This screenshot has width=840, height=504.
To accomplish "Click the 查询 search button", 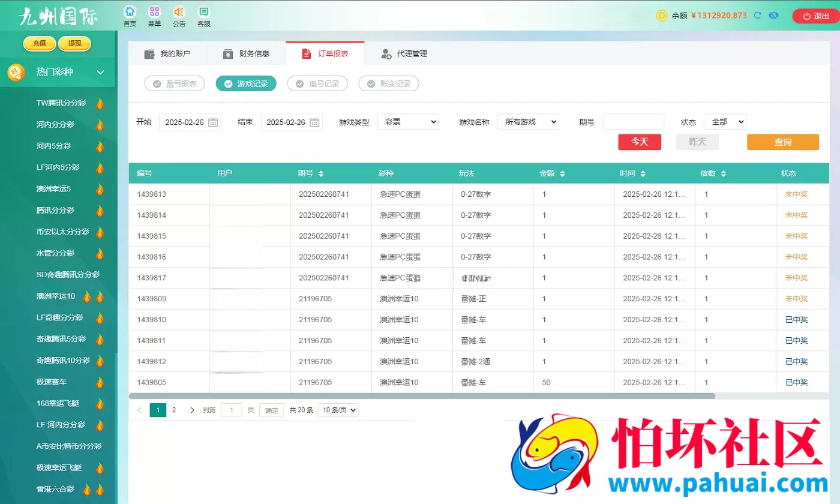I will coord(783,142).
